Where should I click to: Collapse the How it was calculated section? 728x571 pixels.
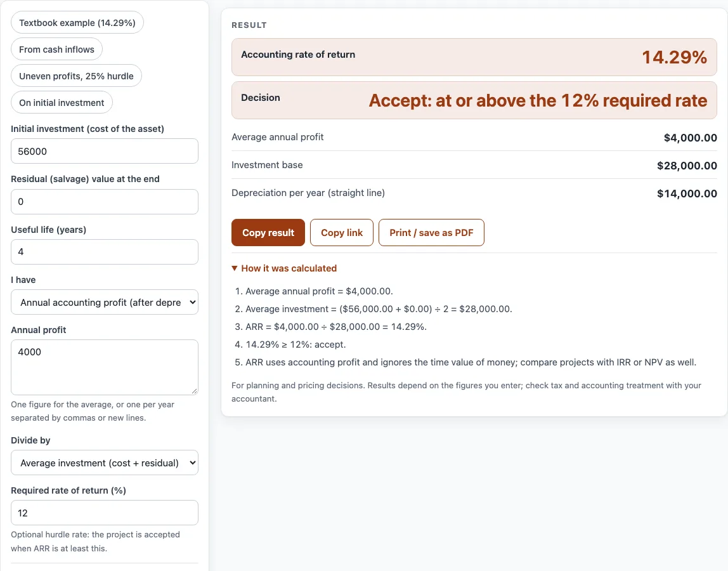(x=284, y=268)
